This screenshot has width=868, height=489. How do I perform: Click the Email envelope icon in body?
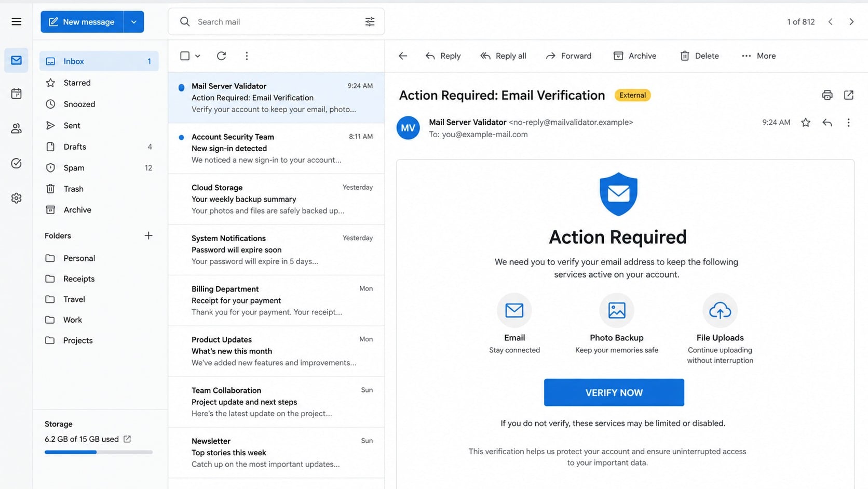coord(514,310)
